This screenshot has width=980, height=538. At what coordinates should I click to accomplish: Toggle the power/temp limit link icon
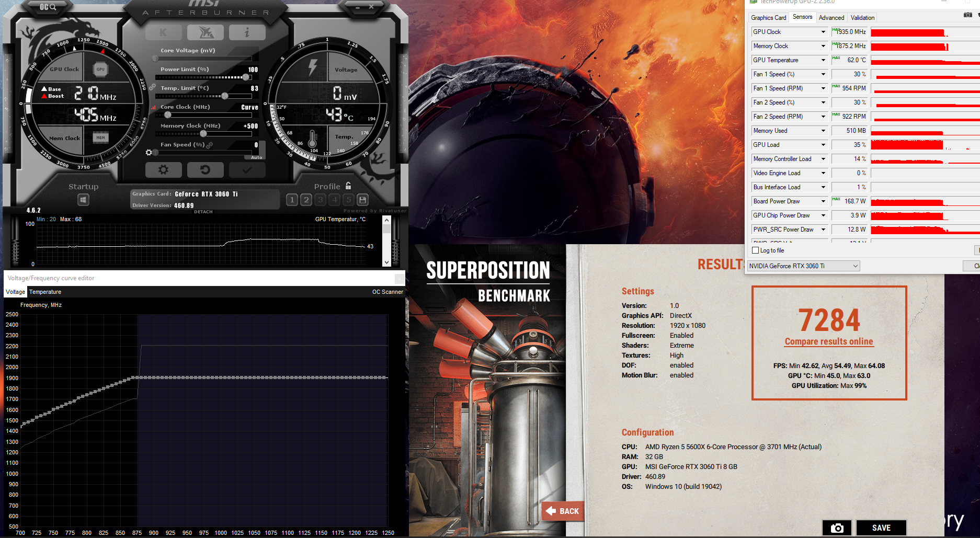(152, 87)
